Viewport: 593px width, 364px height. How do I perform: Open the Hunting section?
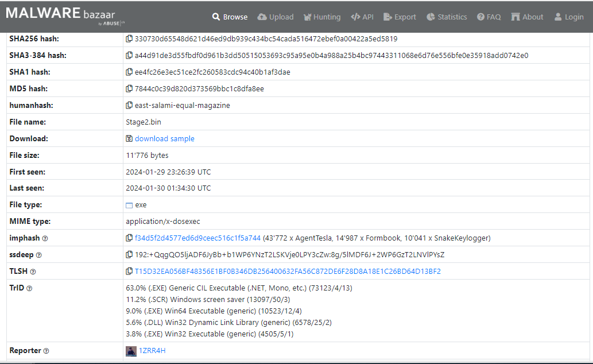(x=322, y=17)
